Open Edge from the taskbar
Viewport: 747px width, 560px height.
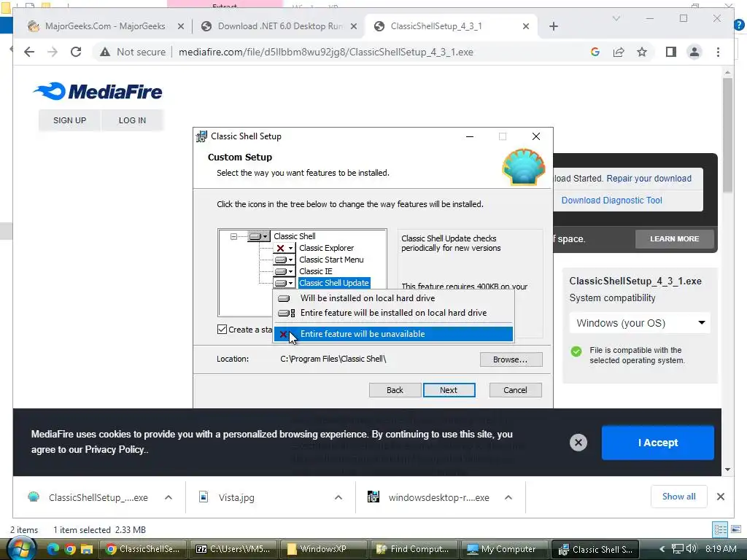53,549
